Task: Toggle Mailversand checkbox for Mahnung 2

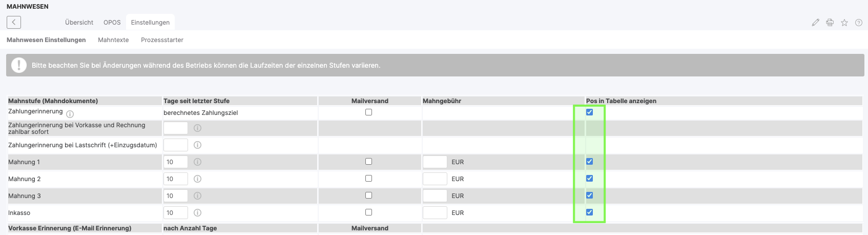Action: 369,179
